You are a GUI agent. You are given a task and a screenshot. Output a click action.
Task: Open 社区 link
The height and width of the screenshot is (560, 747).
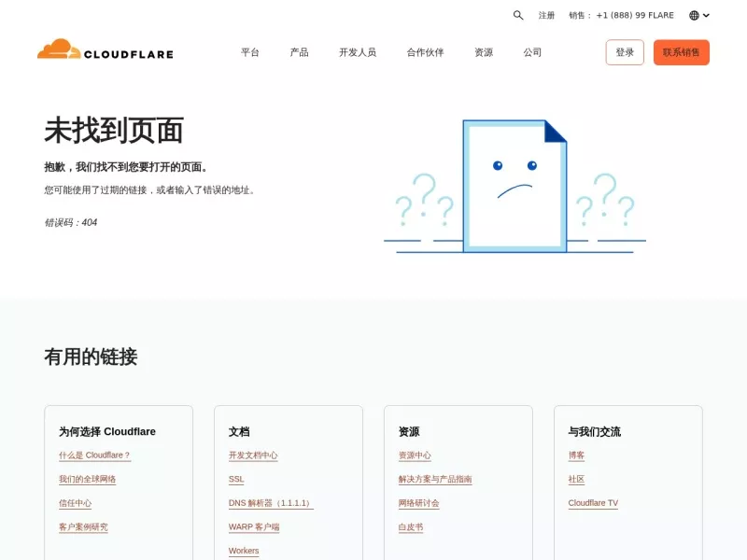(576, 479)
